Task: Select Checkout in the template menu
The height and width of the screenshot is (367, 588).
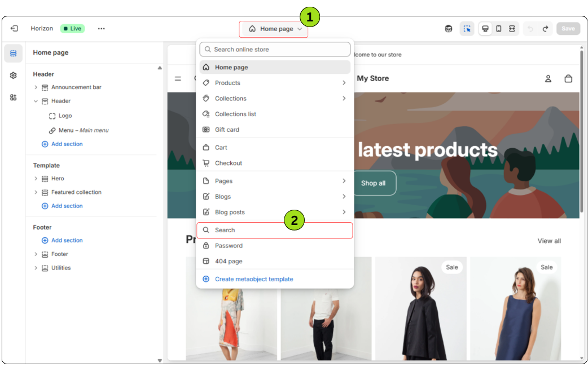Action: click(x=275, y=163)
